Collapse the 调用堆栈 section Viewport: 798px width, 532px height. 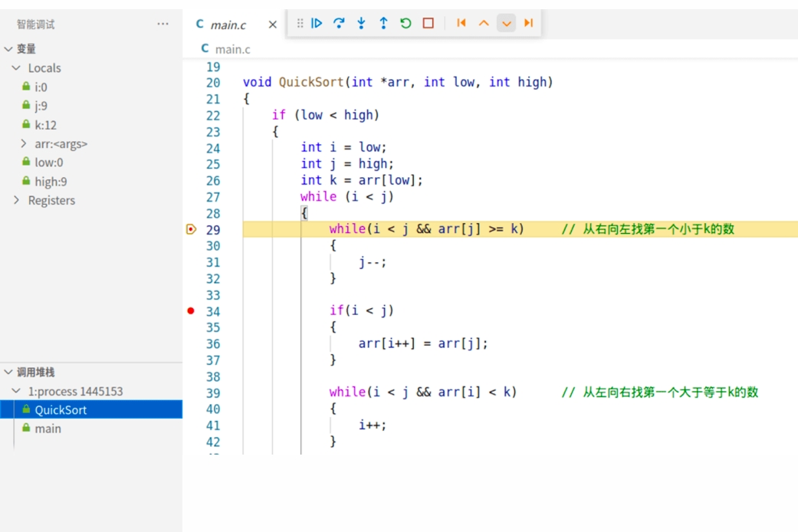(x=8, y=372)
